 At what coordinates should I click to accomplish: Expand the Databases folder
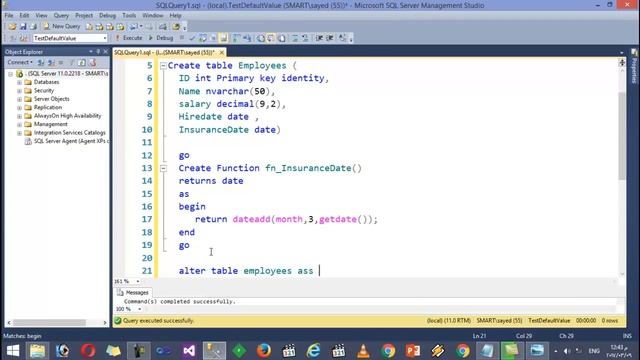19,82
